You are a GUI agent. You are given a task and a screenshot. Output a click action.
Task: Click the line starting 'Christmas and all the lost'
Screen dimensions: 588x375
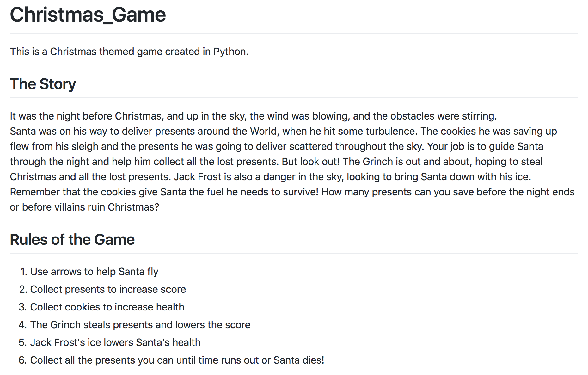click(271, 177)
